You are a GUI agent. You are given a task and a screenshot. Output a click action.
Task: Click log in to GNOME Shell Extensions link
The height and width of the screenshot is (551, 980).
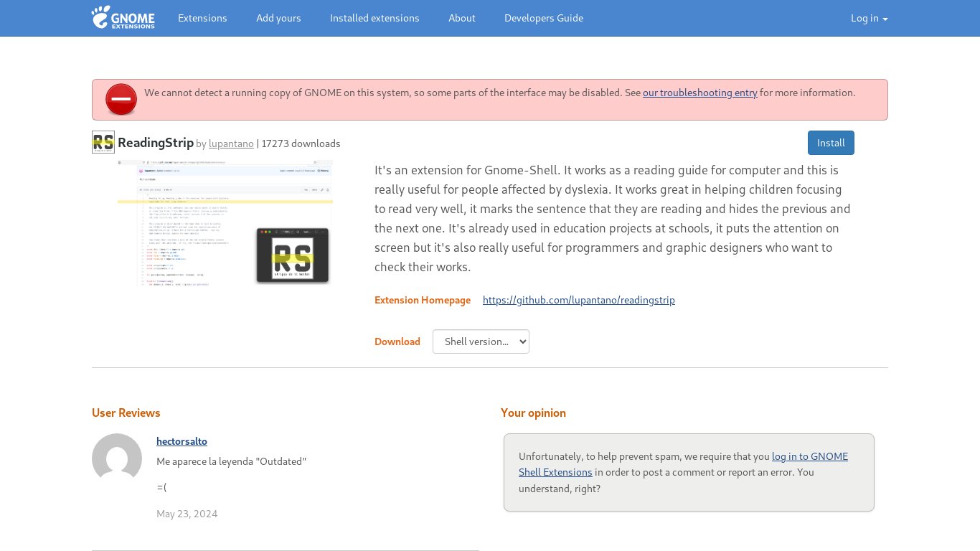(809, 456)
